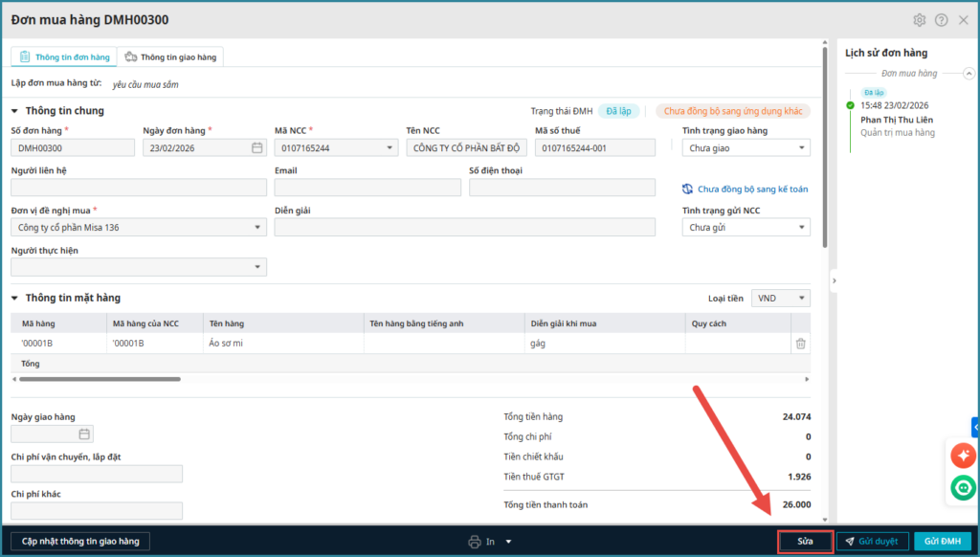
Task: Open settings gear icon in header
Action: [x=920, y=20]
